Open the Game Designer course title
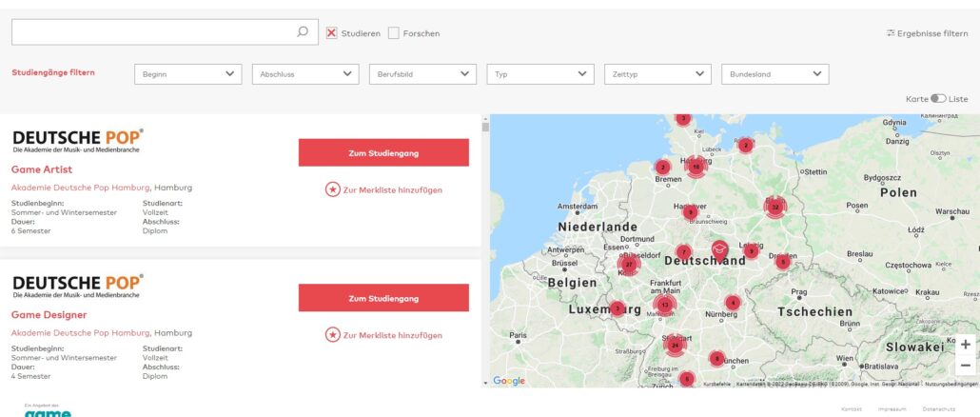The height and width of the screenshot is (417, 980). click(49, 315)
